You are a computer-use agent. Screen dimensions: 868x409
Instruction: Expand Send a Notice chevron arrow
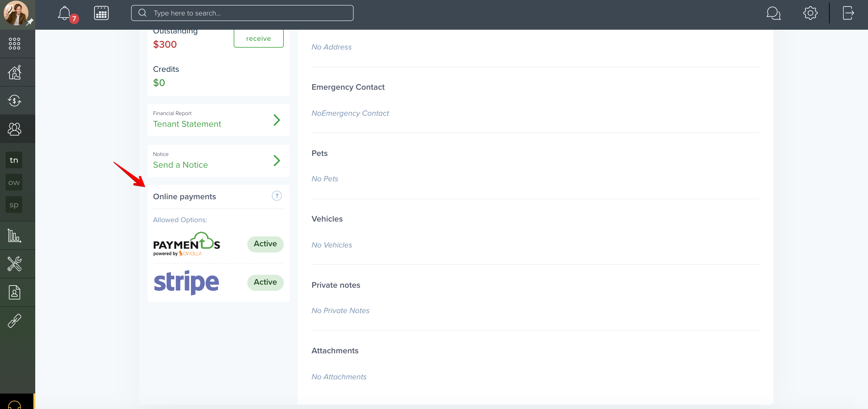277,161
